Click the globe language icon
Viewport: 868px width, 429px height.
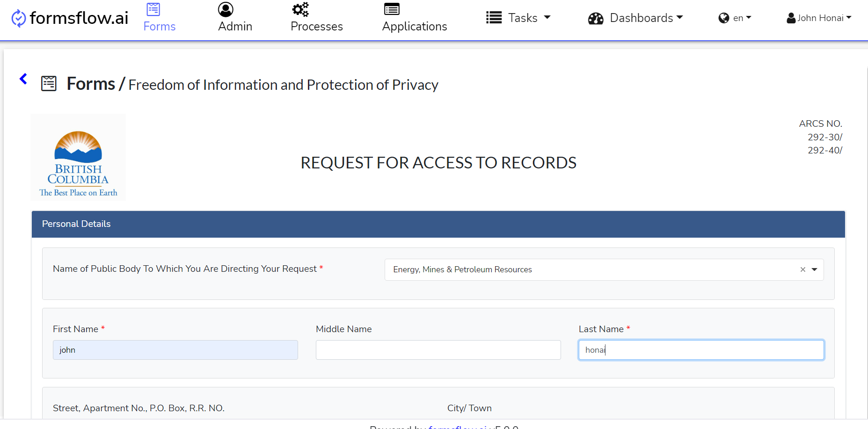tap(724, 18)
